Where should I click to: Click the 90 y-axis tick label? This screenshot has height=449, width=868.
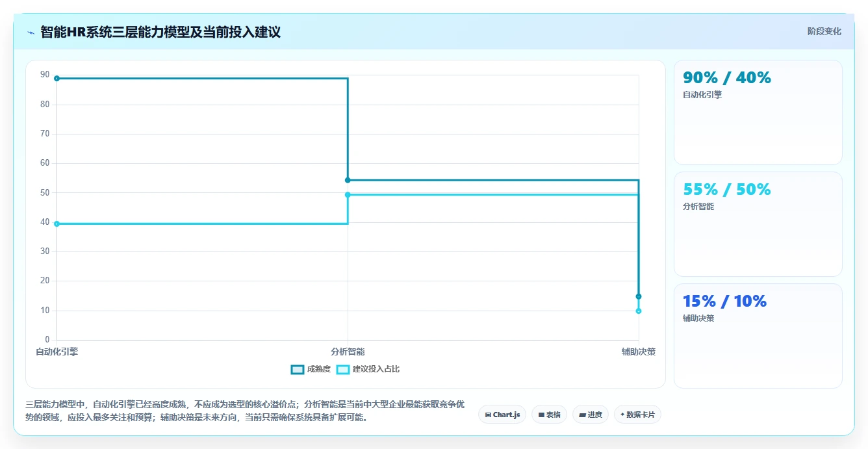click(x=45, y=75)
